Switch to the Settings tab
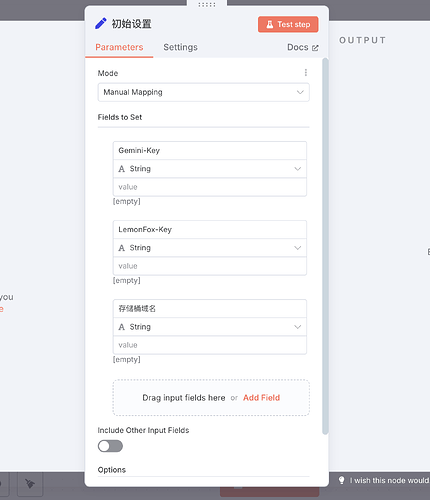The height and width of the screenshot is (500, 430). point(180,47)
